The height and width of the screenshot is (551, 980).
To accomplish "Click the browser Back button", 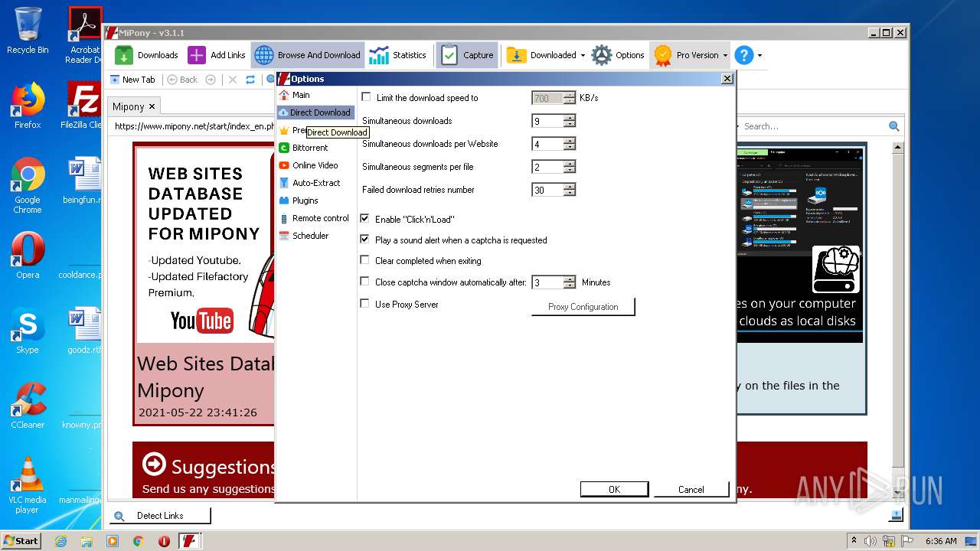I will pos(182,80).
